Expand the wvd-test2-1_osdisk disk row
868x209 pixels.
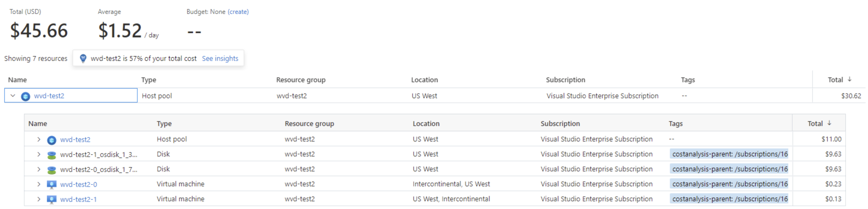39,154
